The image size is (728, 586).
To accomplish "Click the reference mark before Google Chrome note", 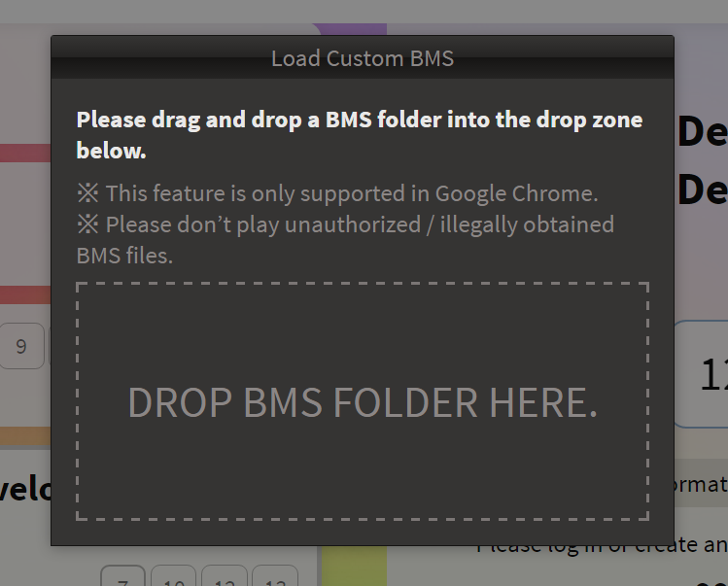I will 87,193.
